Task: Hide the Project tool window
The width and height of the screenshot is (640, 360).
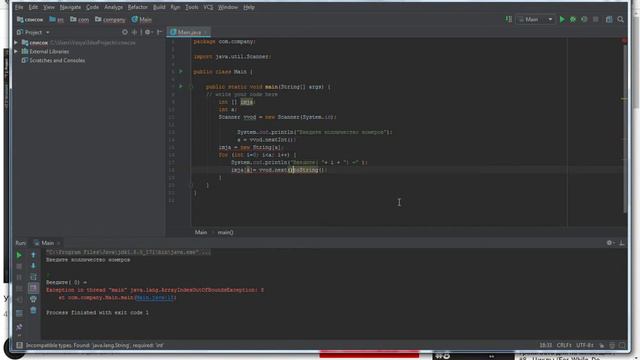Action: pos(160,32)
